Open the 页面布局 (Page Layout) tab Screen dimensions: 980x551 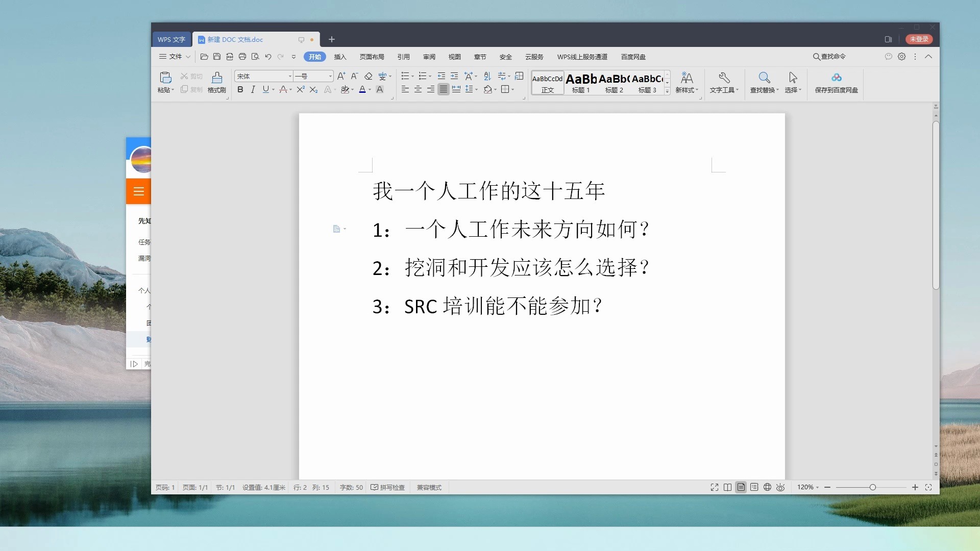[372, 57]
